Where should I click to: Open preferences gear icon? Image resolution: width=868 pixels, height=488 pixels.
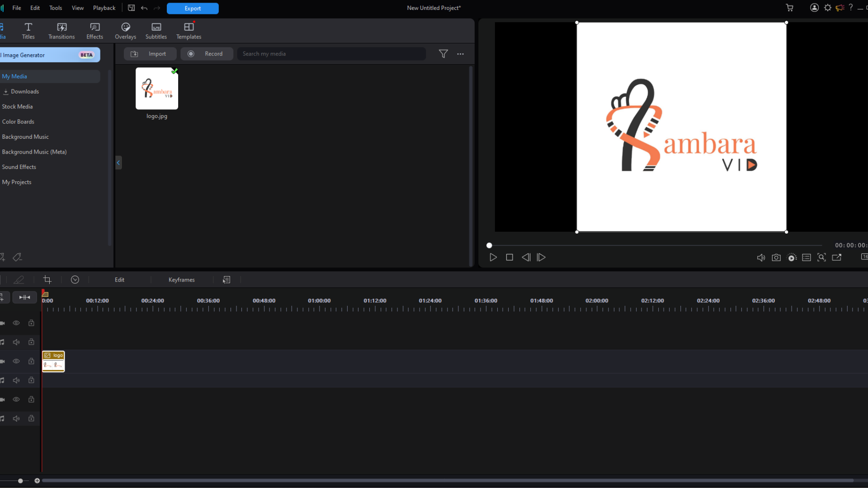827,8
